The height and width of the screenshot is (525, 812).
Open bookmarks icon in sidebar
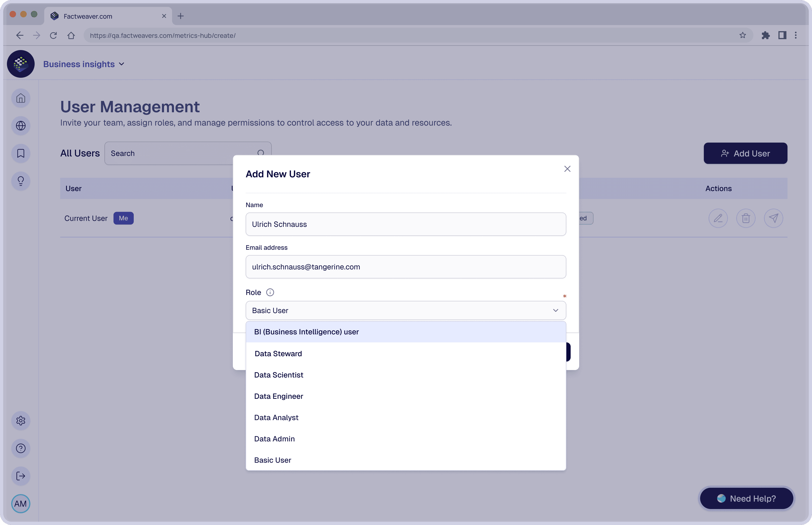[21, 153]
